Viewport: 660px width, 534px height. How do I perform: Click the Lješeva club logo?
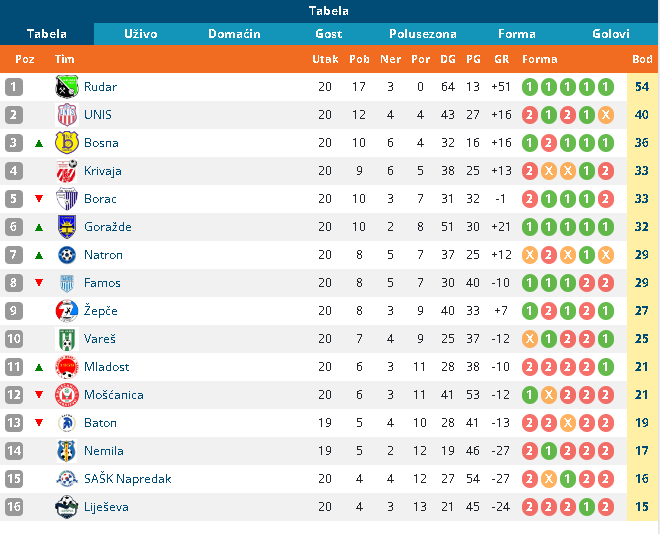click(x=66, y=507)
